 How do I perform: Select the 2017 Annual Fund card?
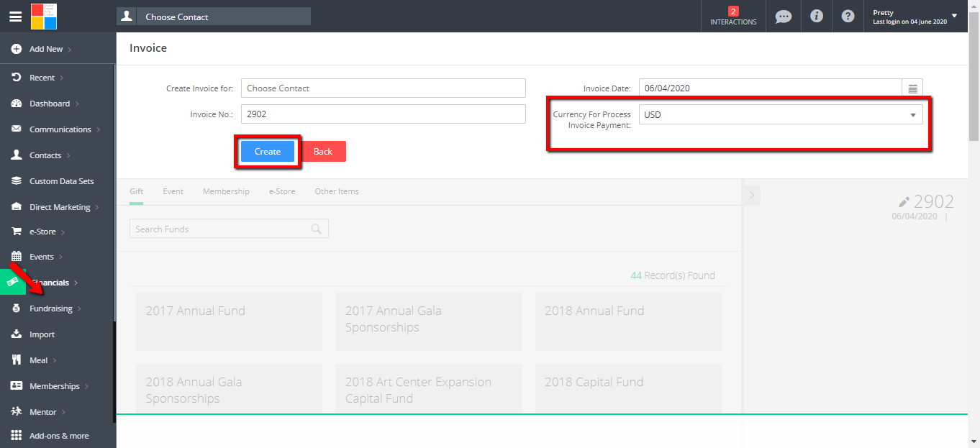point(229,321)
